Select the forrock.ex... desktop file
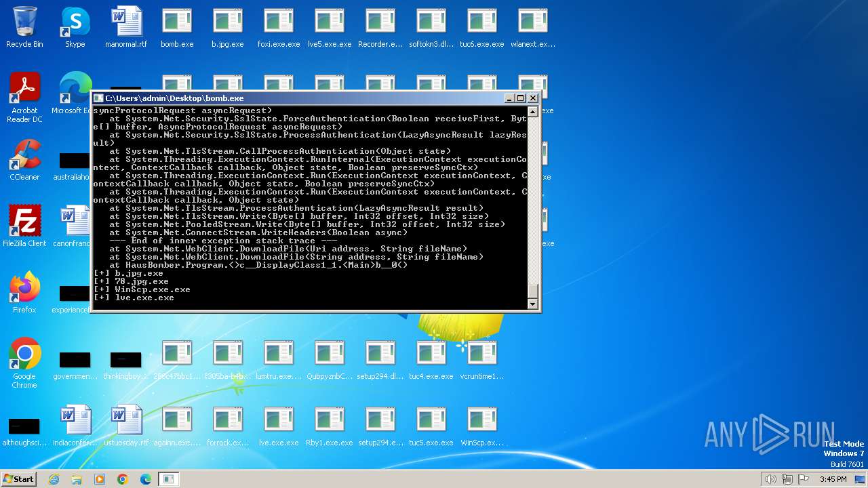This screenshot has height=488, width=868. (228, 426)
